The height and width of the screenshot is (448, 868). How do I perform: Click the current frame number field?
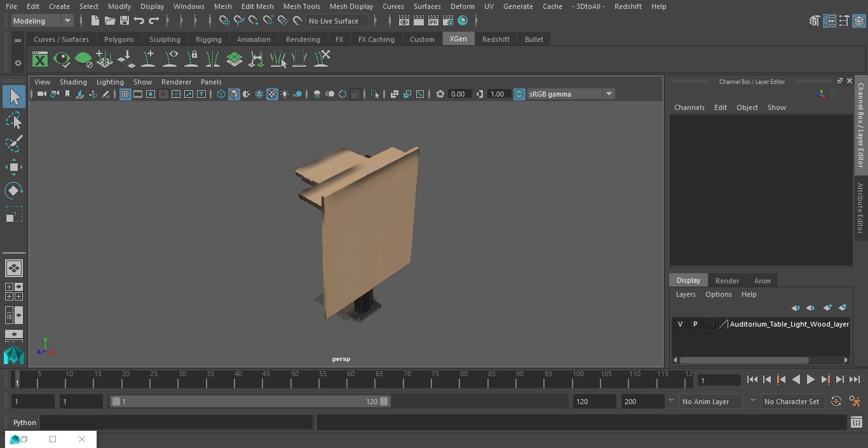(x=719, y=381)
